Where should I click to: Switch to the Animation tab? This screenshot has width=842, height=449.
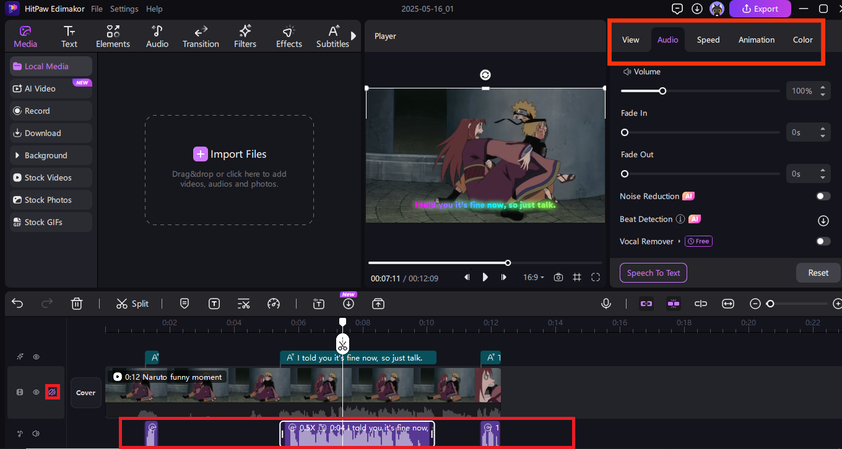(756, 40)
